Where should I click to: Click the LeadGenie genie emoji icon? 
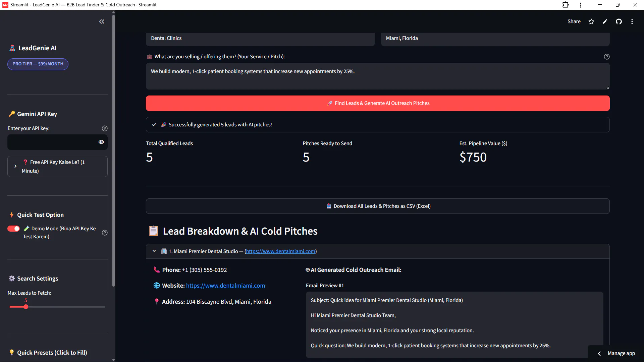coord(12,48)
